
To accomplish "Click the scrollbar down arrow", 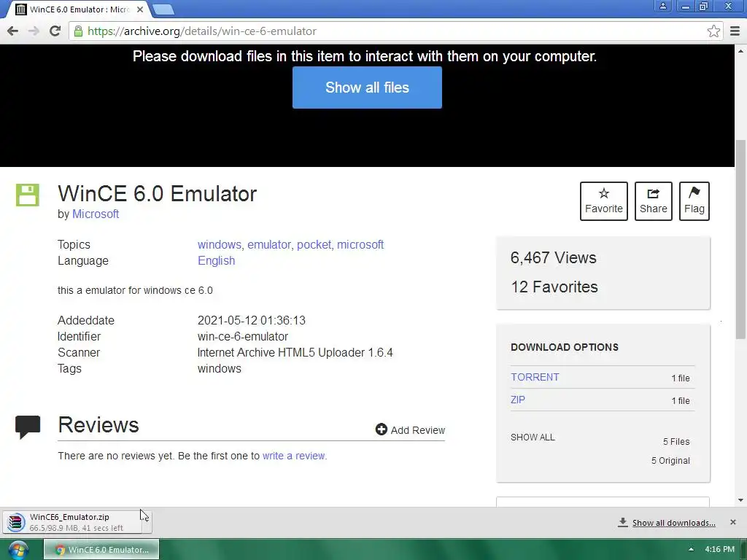I will coord(740,500).
